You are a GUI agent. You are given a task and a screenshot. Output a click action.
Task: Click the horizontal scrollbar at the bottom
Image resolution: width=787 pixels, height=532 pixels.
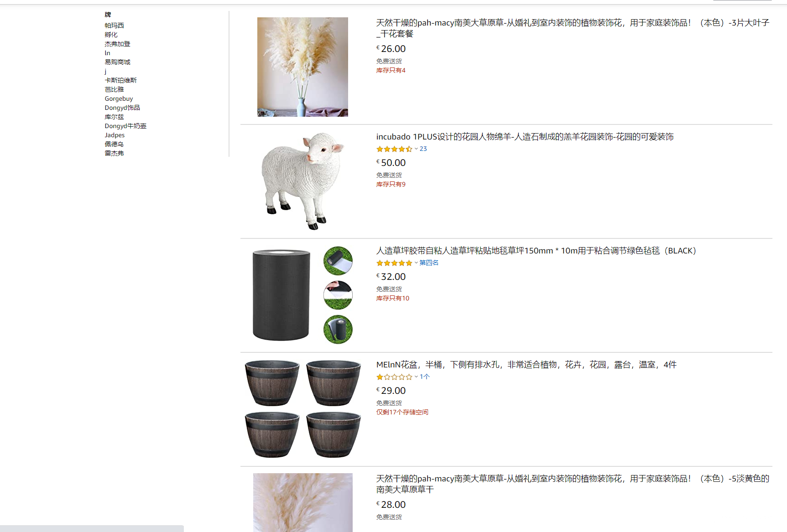tap(92, 528)
